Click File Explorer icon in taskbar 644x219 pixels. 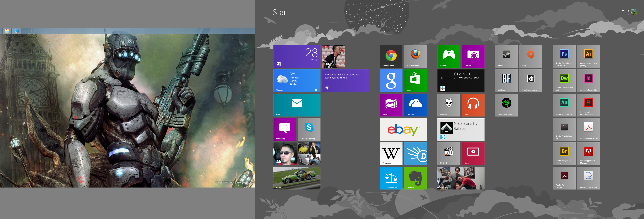[7, 31]
